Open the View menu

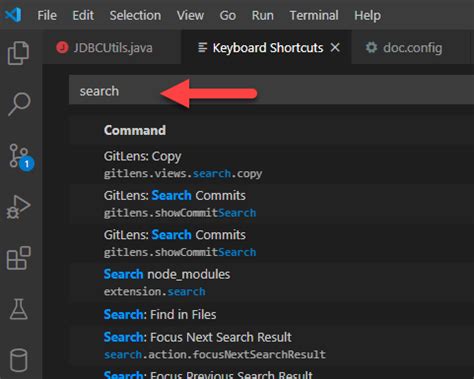tap(190, 15)
